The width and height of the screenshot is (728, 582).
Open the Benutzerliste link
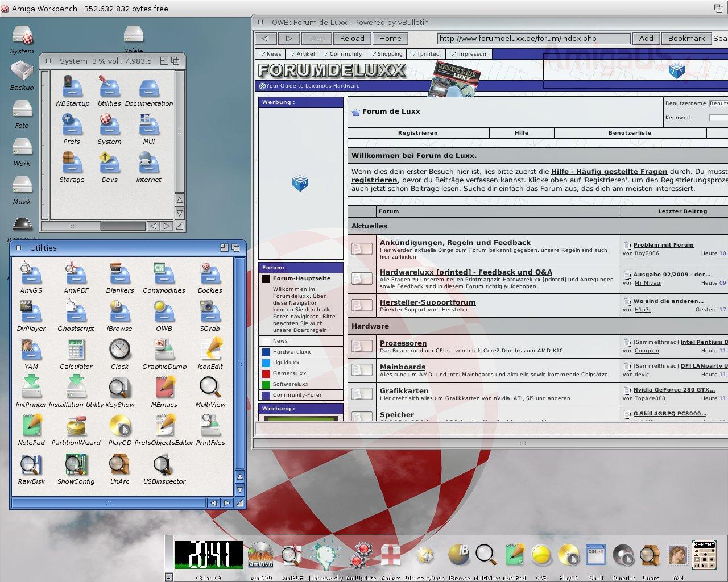click(x=630, y=133)
